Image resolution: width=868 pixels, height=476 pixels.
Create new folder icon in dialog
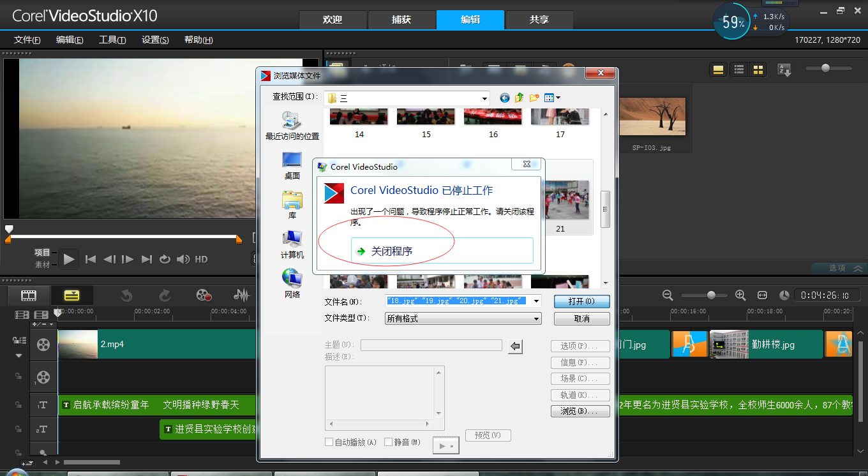coord(534,98)
